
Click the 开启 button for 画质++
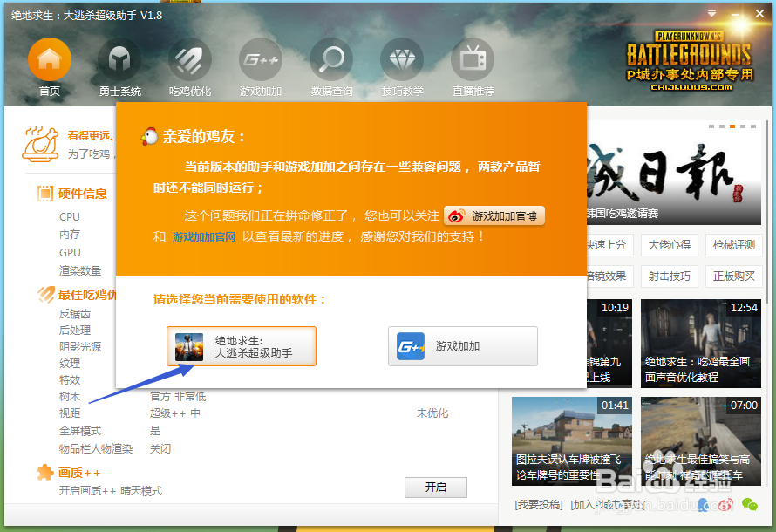435,488
